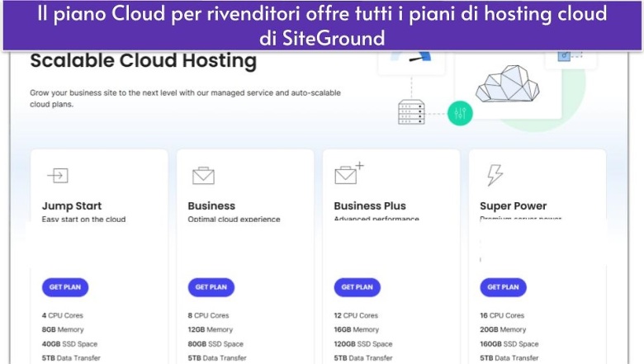644x364 pixels.
Task: Get the Super Power plan
Action: coord(503,287)
